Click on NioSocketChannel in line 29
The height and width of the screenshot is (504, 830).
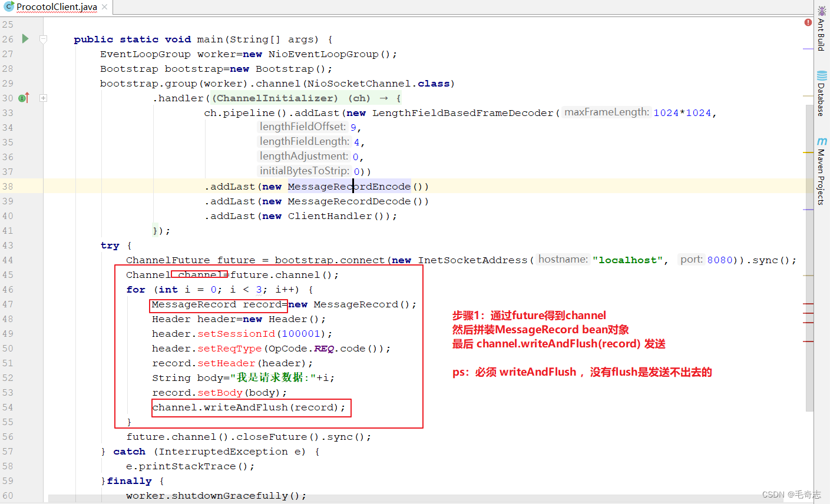(x=359, y=84)
